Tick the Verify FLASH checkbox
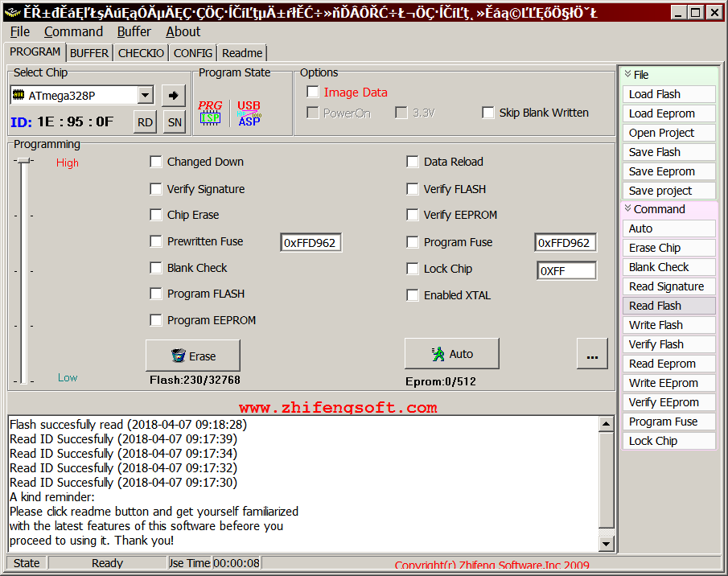The width and height of the screenshot is (728, 576). [x=413, y=189]
